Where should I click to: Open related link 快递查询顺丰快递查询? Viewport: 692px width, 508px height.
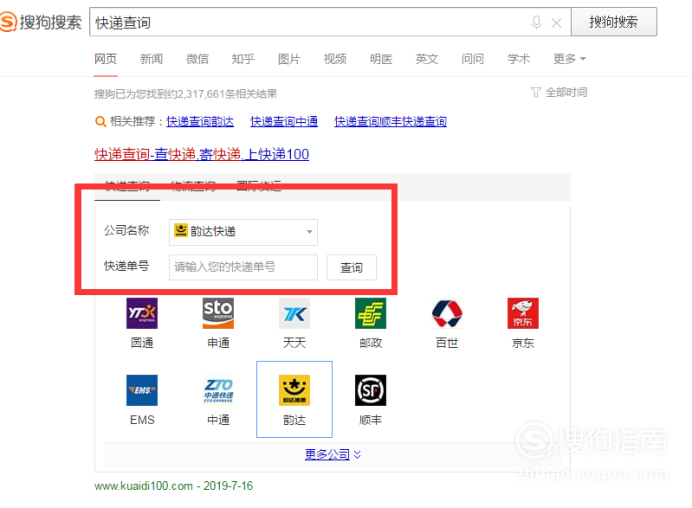pyautogui.click(x=391, y=121)
